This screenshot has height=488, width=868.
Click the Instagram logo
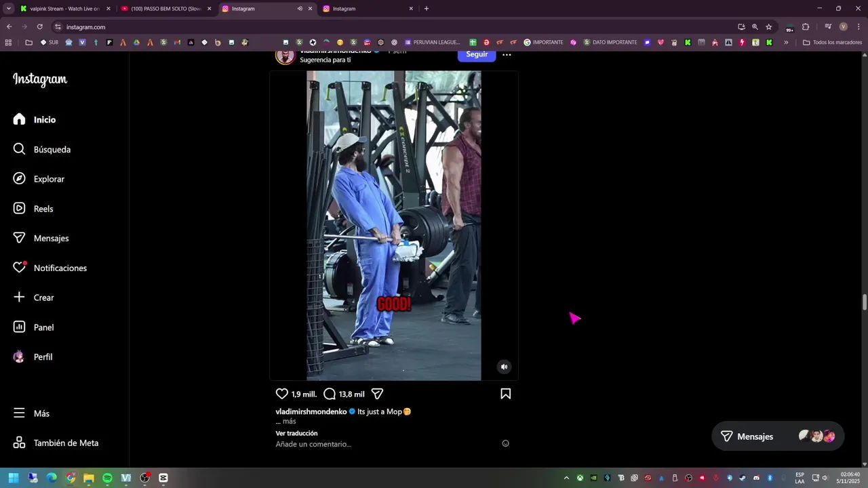[40, 79]
